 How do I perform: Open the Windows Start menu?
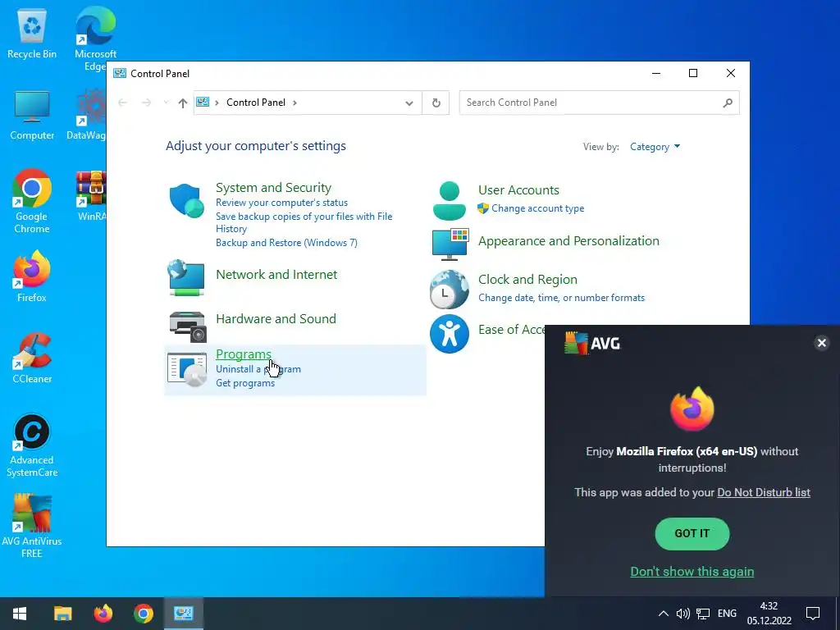20,614
